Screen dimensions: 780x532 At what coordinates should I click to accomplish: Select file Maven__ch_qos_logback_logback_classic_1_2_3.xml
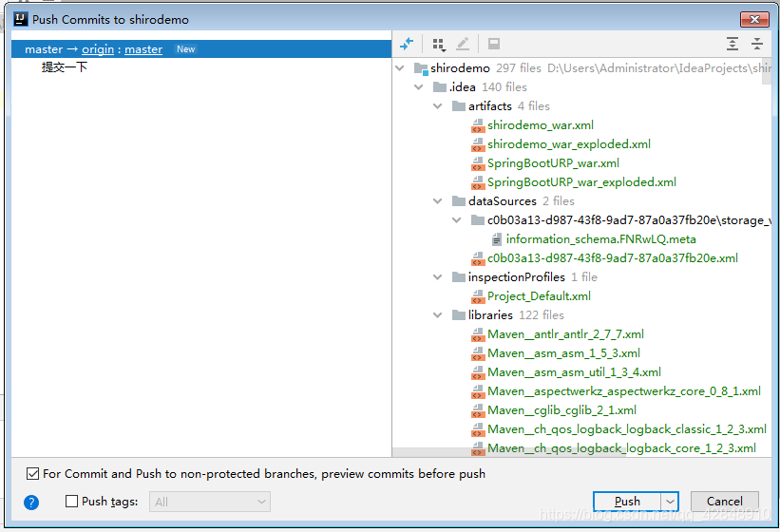627,429
